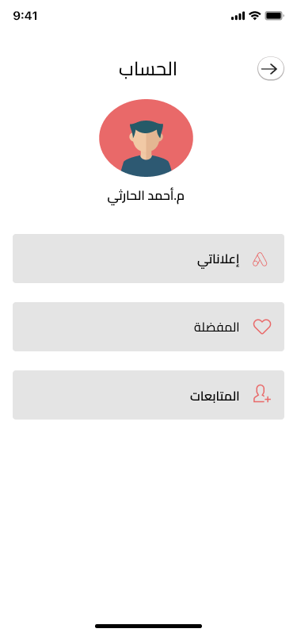297x644 pixels.
Task: Open the profile avatar picture
Action: coord(146,138)
